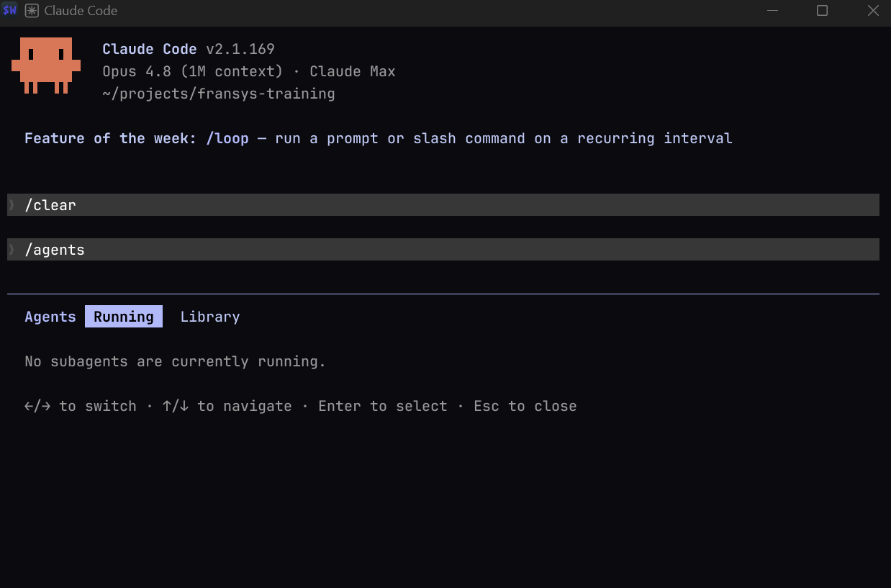Click the project path ~/projects/fransys-training
This screenshot has height=588, width=891.
[219, 94]
